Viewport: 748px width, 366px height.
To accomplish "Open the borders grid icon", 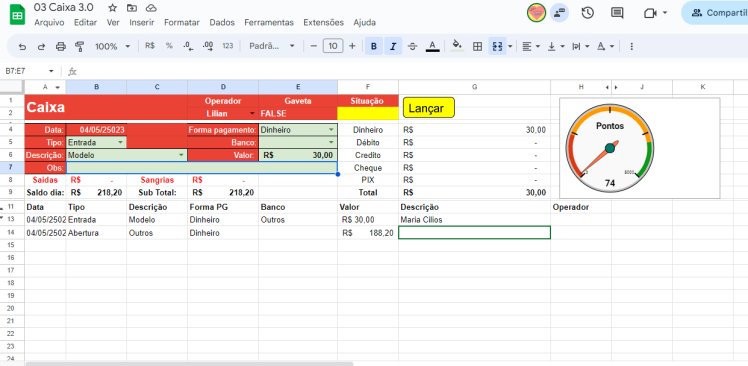I will tap(477, 46).
